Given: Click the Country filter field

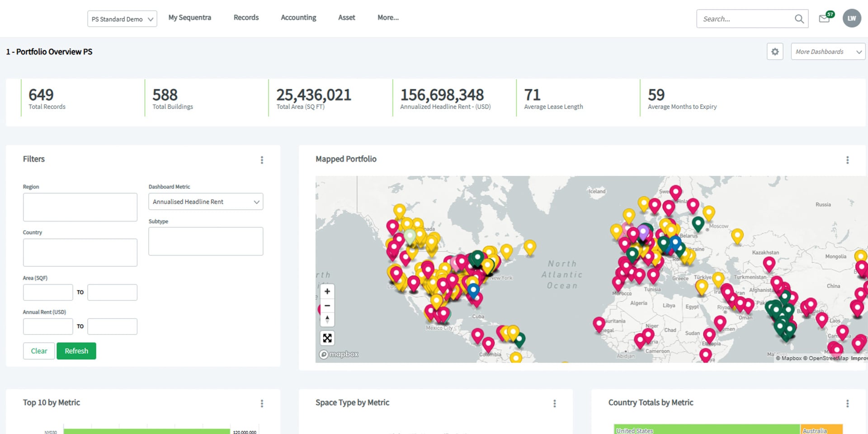Looking at the screenshot, I should point(80,252).
